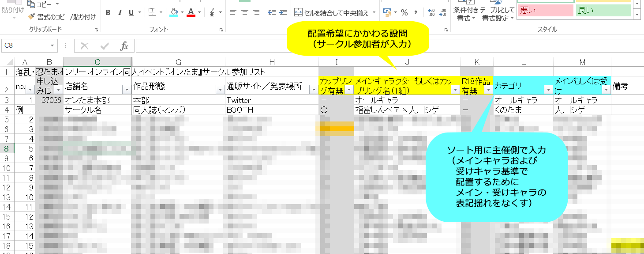Click the increase decimal icon

click(x=431, y=12)
